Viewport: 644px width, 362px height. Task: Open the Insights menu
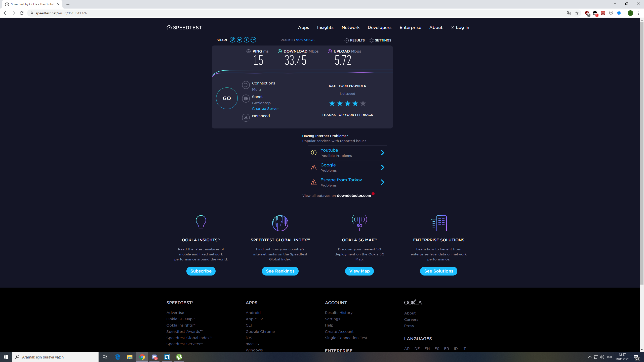click(325, 27)
